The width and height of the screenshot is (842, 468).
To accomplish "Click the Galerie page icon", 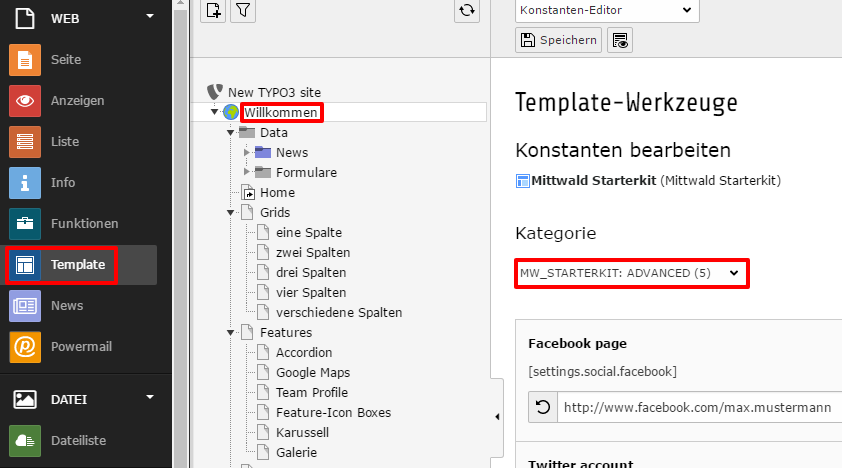I will click(x=263, y=452).
